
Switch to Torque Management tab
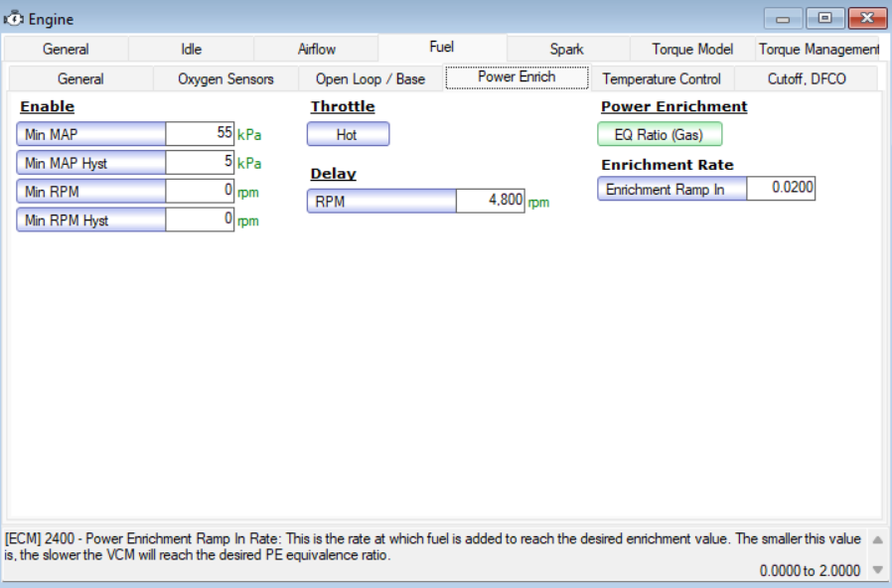pyautogui.click(x=819, y=49)
